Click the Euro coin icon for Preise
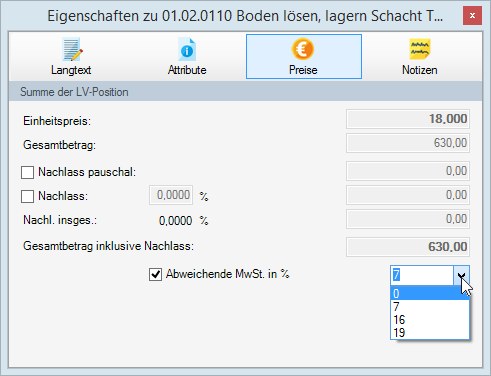Viewport: 491px width, 376px height. coord(303,49)
